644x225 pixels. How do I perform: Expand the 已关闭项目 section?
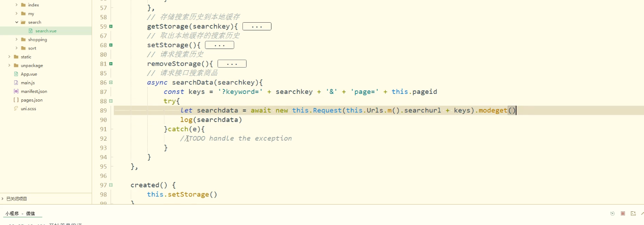click(x=3, y=199)
